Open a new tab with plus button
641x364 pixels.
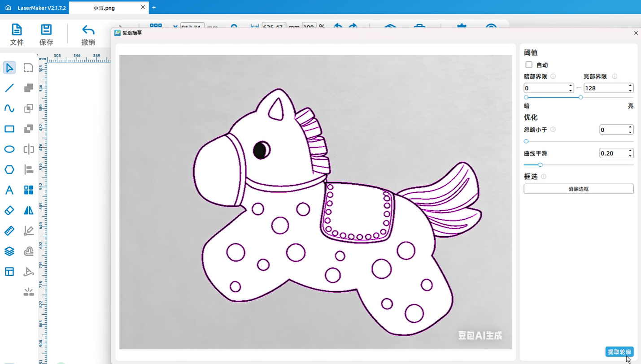[x=154, y=8]
